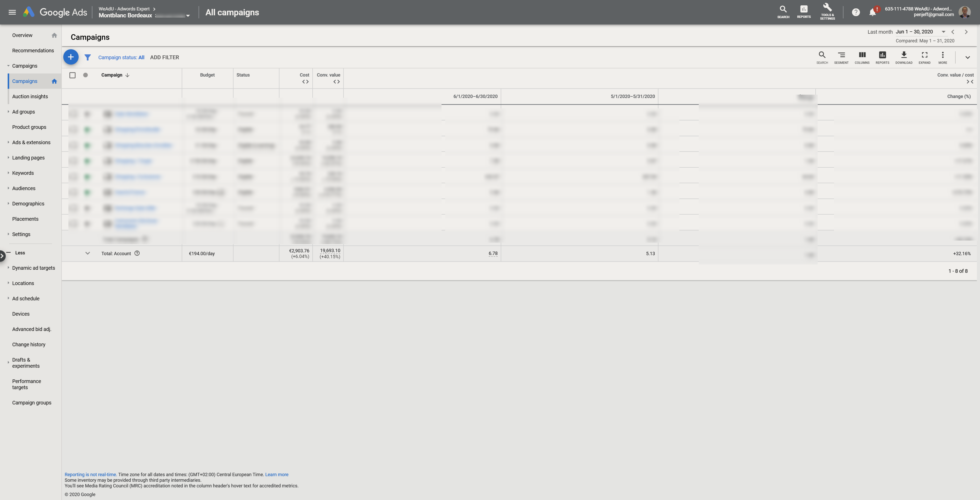Expand Locations in sidebar
The width and height of the screenshot is (980, 500).
point(8,283)
